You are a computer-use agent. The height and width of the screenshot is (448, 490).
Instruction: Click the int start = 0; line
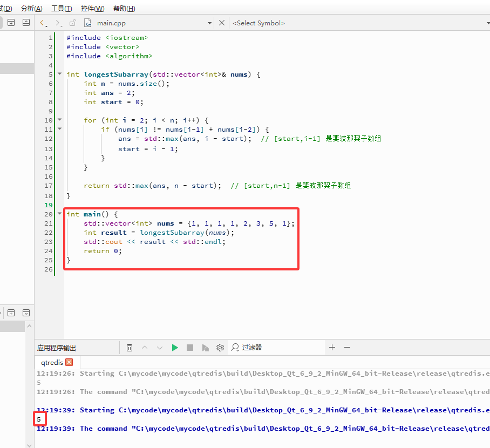(113, 102)
